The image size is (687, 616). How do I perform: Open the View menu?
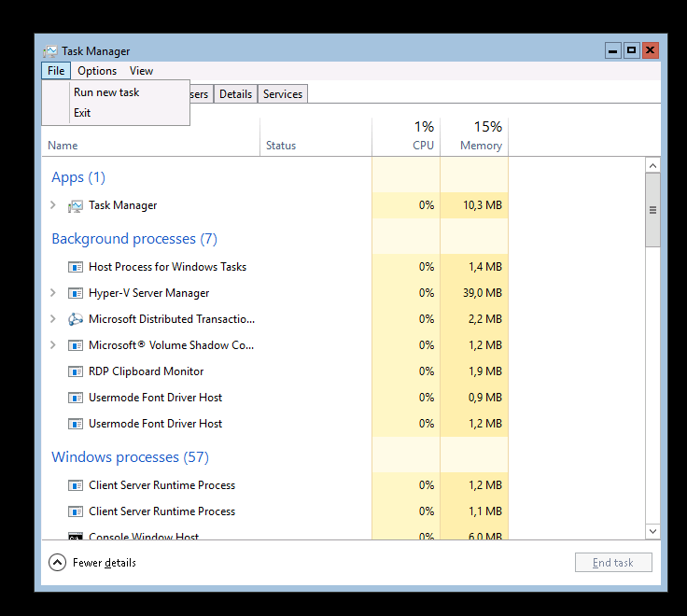(141, 71)
